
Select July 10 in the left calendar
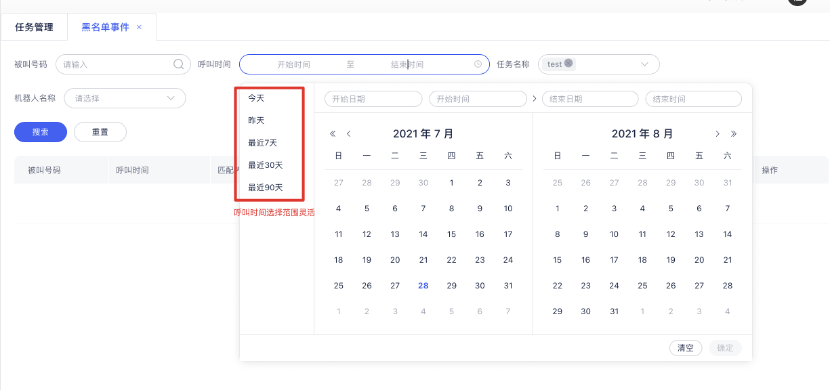click(508, 208)
